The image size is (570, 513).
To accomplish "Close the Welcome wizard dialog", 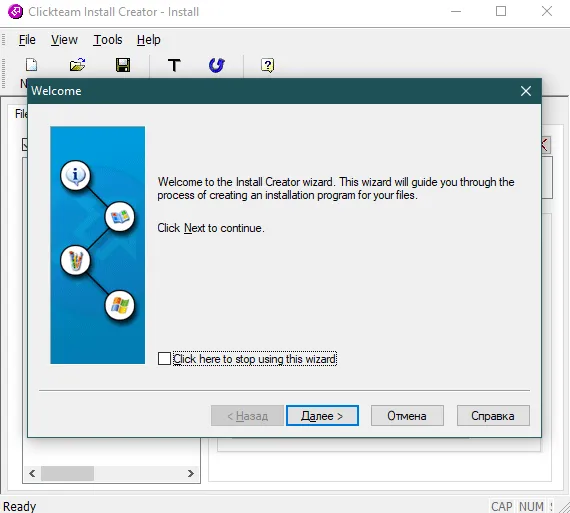I will tap(526, 91).
